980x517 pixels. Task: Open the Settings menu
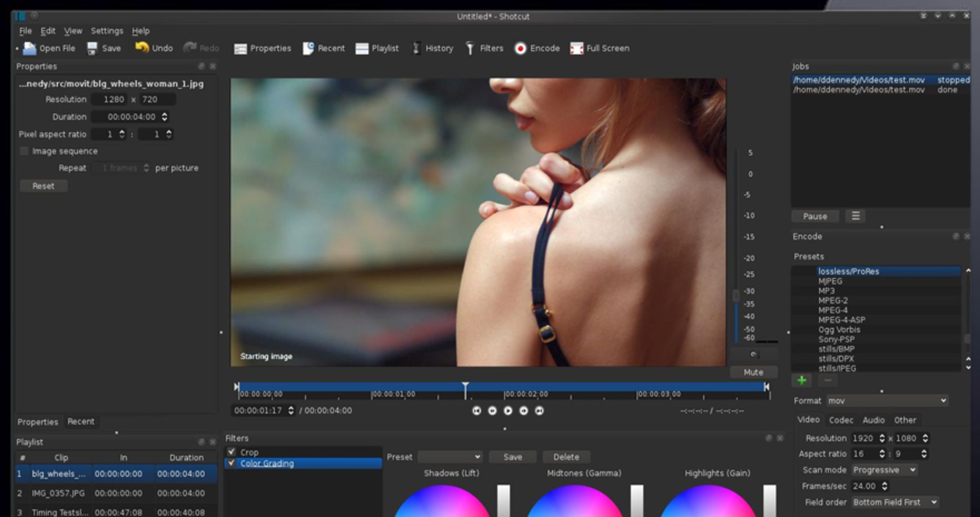pos(107,31)
